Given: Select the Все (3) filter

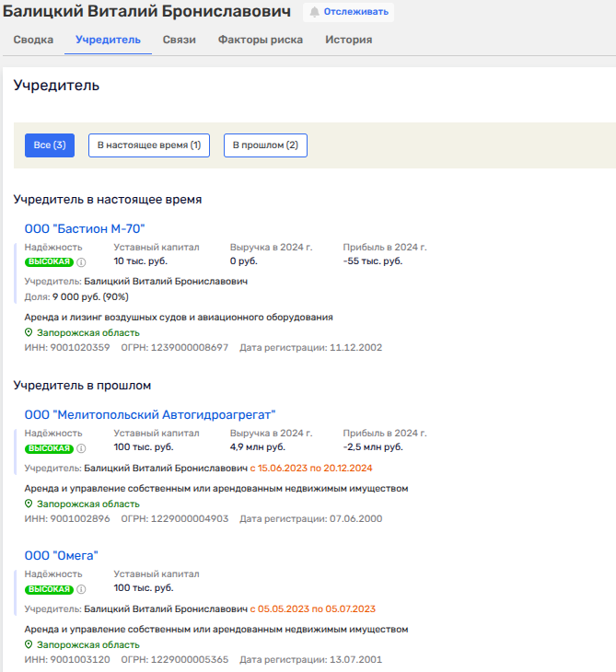Looking at the screenshot, I should coord(50,145).
